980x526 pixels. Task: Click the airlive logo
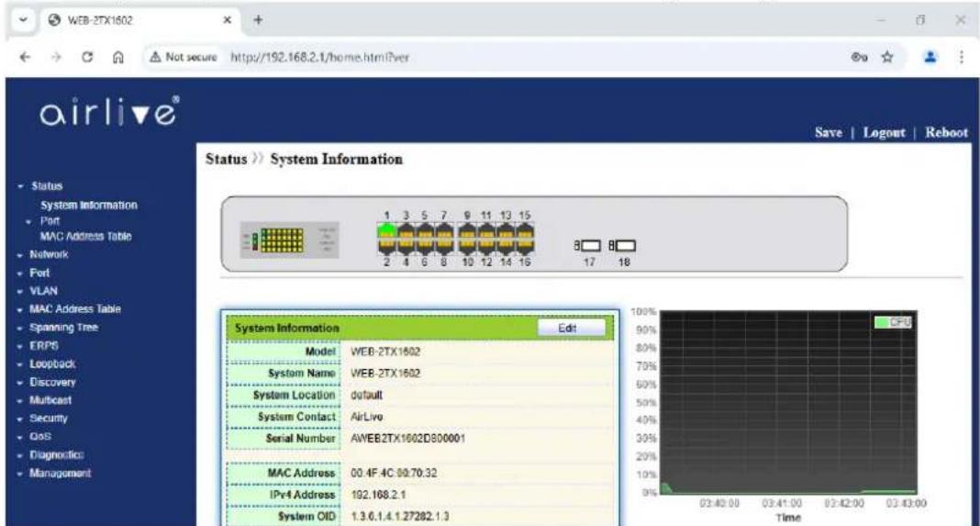pos(109,113)
